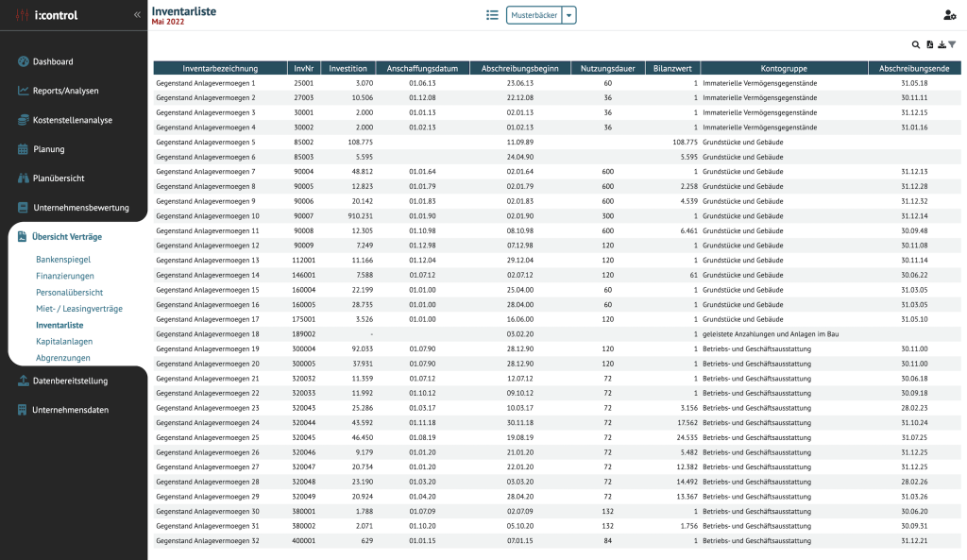Image resolution: width=967 pixels, height=560 pixels.
Task: Select row Gegenstand Anlagevermoegen 10
Action: [x=207, y=216]
